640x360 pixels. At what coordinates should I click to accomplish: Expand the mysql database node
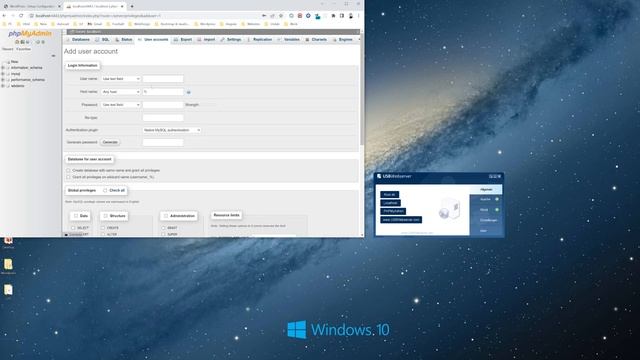tap(3, 74)
